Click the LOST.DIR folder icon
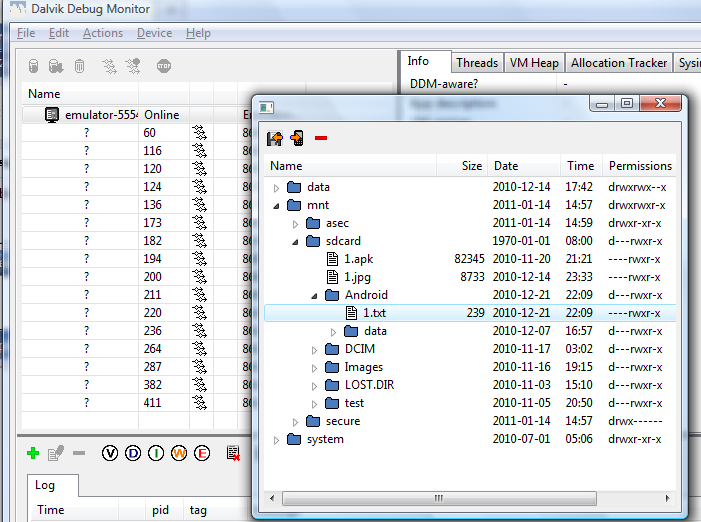The width and height of the screenshot is (701, 522). click(x=332, y=385)
